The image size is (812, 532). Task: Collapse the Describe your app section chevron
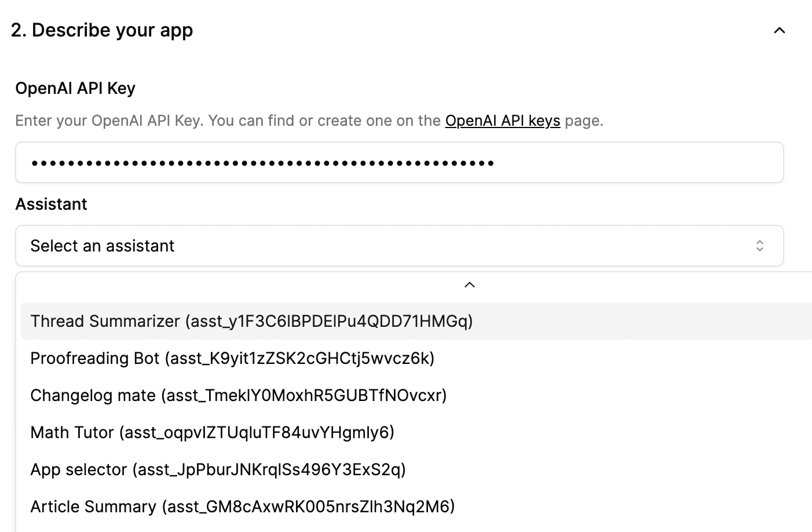780,31
